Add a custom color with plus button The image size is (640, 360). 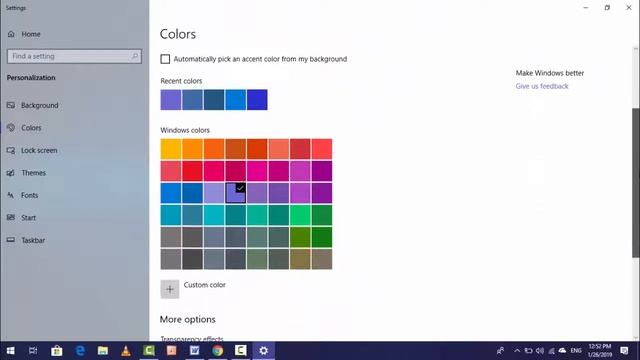click(170, 289)
